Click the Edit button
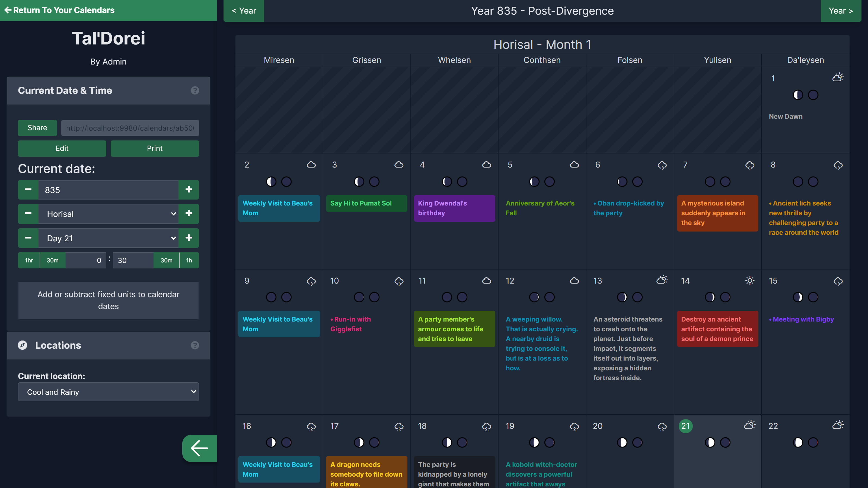The width and height of the screenshot is (868, 488). coord(62,148)
